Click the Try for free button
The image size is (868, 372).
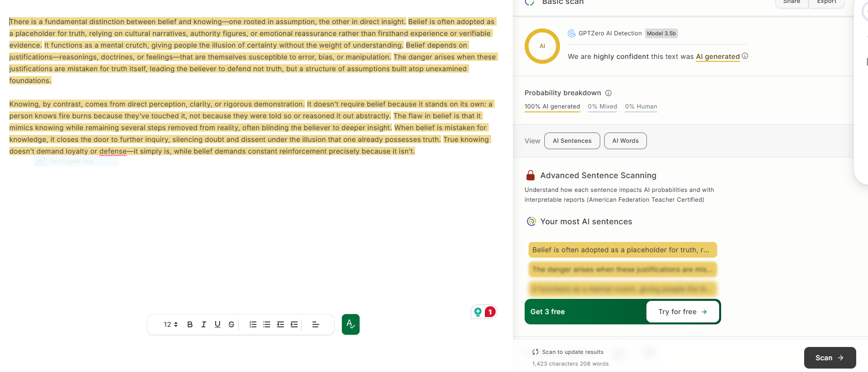pyautogui.click(x=683, y=312)
